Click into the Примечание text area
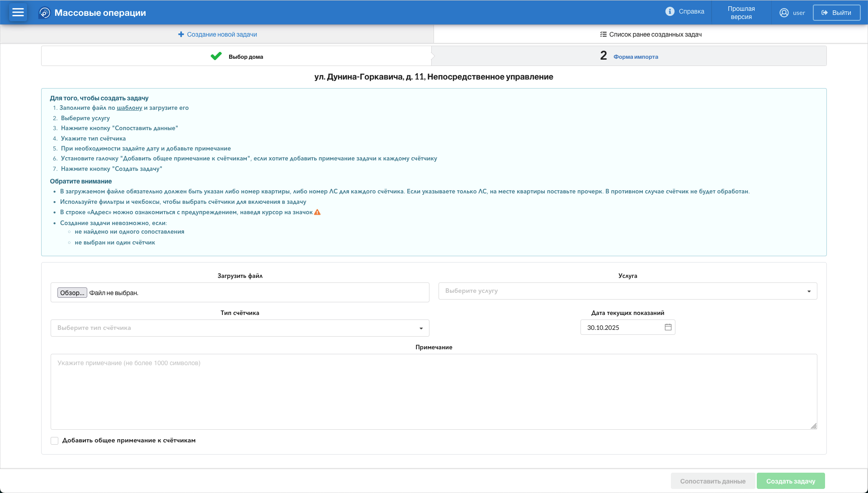 [x=433, y=391]
